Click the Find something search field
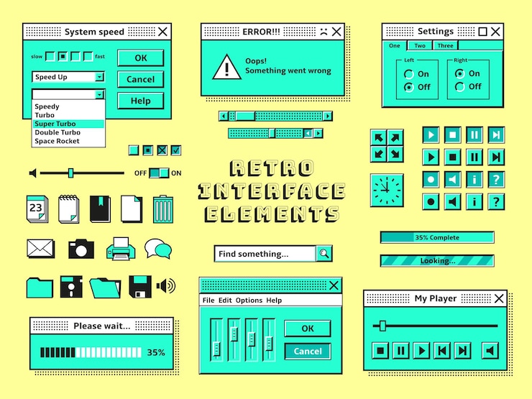This screenshot has height=399, width=532. 265,254
